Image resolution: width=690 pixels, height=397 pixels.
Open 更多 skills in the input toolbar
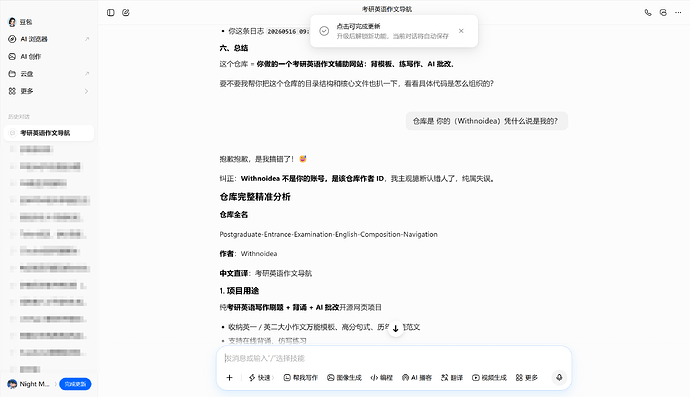(527, 378)
